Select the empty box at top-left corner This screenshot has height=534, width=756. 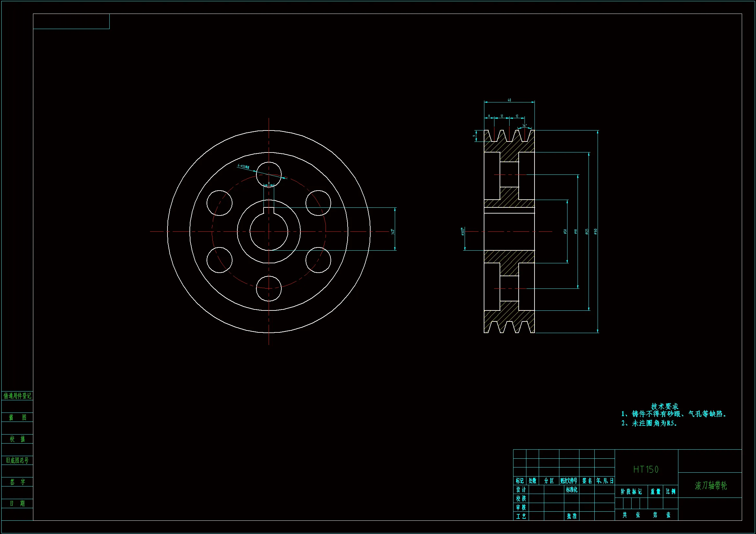click(x=71, y=21)
